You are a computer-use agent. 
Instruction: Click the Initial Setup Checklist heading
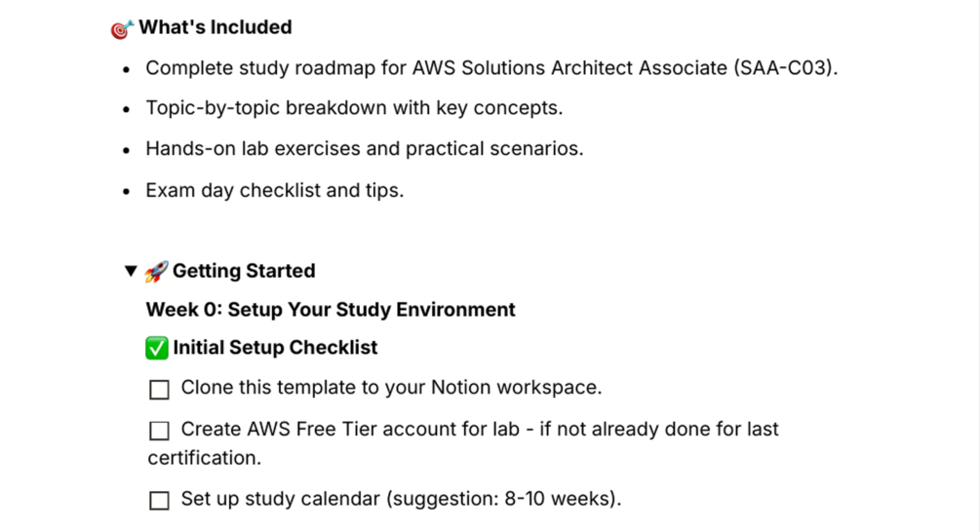(x=275, y=348)
